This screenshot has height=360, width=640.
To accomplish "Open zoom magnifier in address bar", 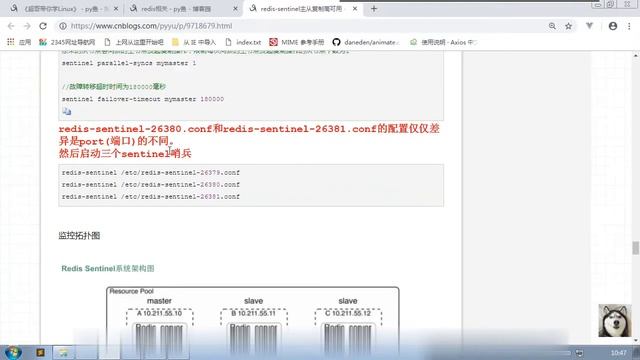I will [552, 26].
